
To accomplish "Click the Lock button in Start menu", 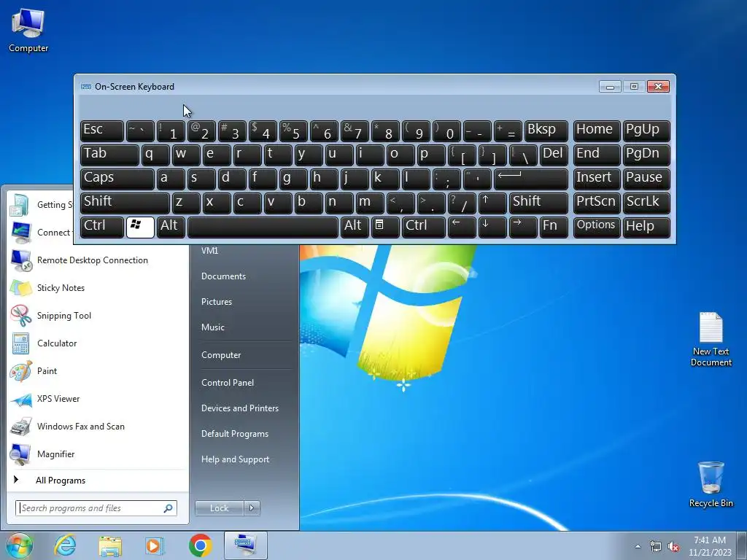I will [x=219, y=508].
